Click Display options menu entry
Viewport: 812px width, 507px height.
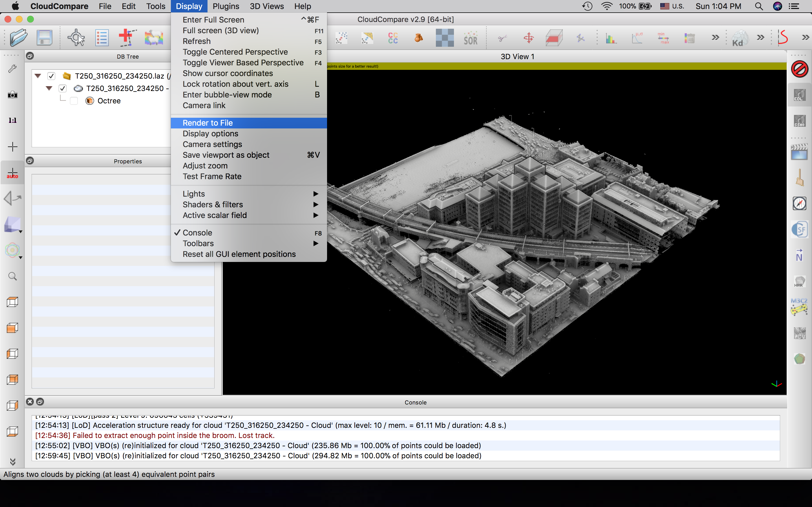210,134
